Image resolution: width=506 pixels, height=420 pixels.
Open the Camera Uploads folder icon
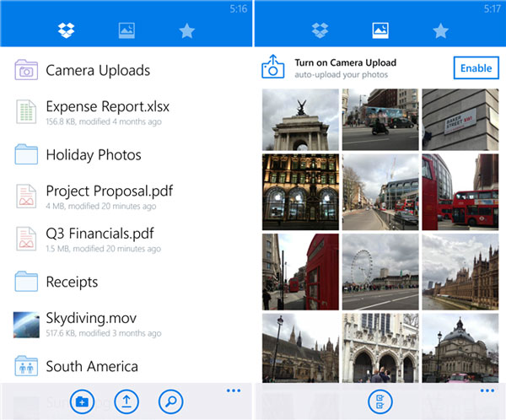pos(26,70)
